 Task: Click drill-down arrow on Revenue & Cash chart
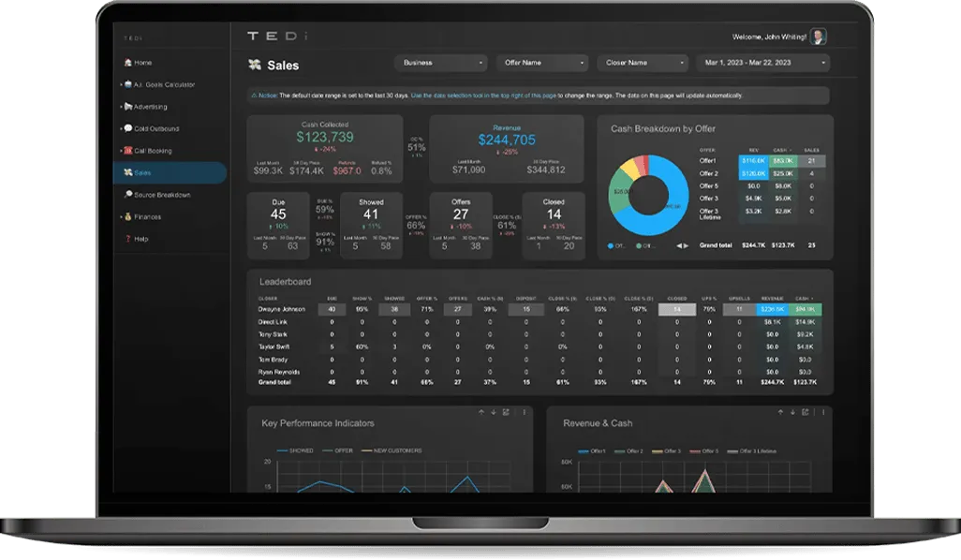click(792, 412)
